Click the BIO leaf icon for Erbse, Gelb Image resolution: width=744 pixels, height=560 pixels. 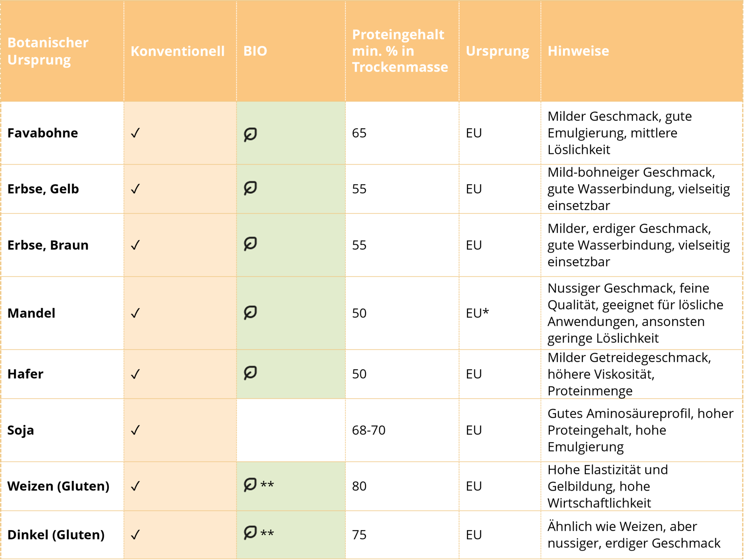[x=250, y=188]
